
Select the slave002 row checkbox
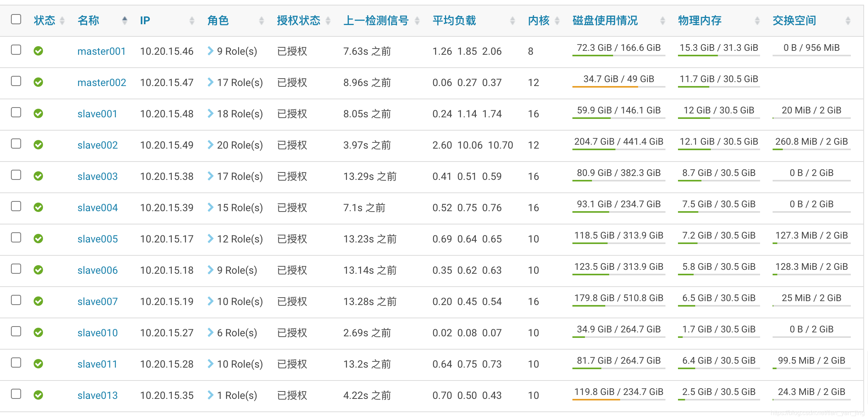(x=16, y=144)
